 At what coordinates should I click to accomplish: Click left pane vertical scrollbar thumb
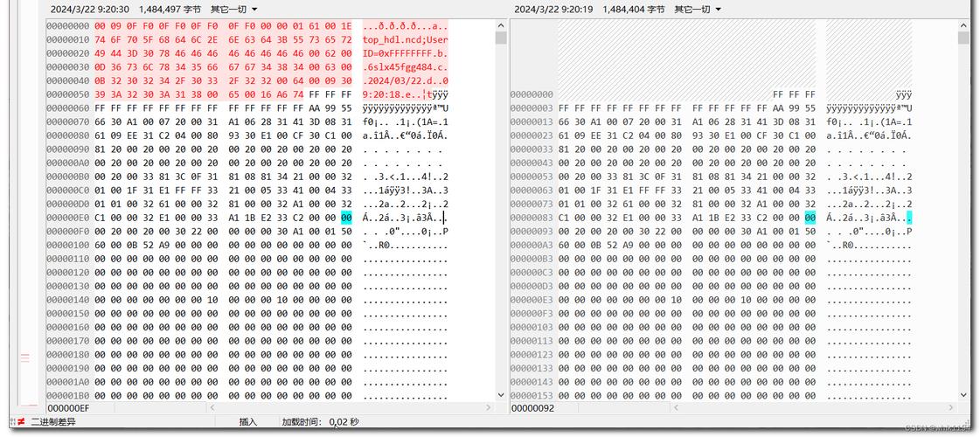(501, 38)
